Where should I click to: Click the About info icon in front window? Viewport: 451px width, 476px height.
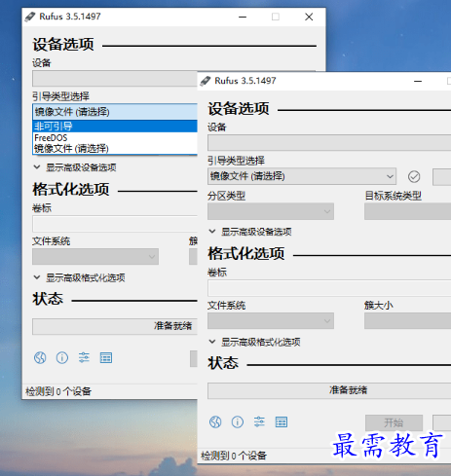(238, 421)
